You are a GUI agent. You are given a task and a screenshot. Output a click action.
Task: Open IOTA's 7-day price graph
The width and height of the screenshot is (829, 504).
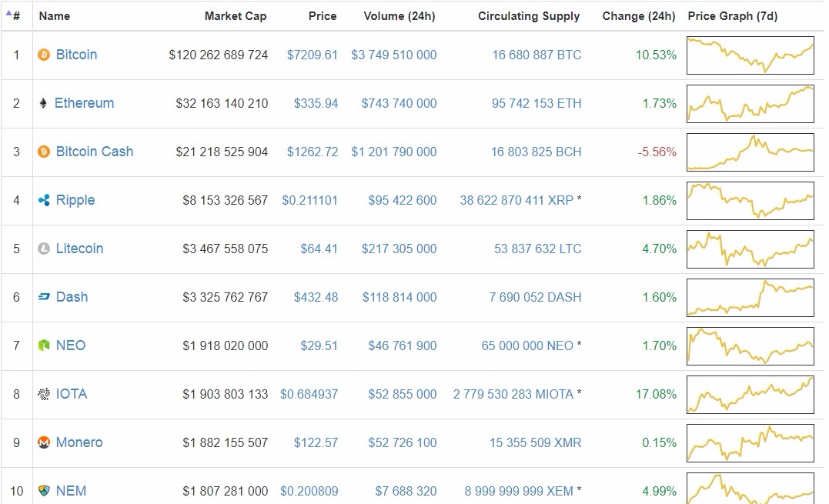click(x=750, y=395)
